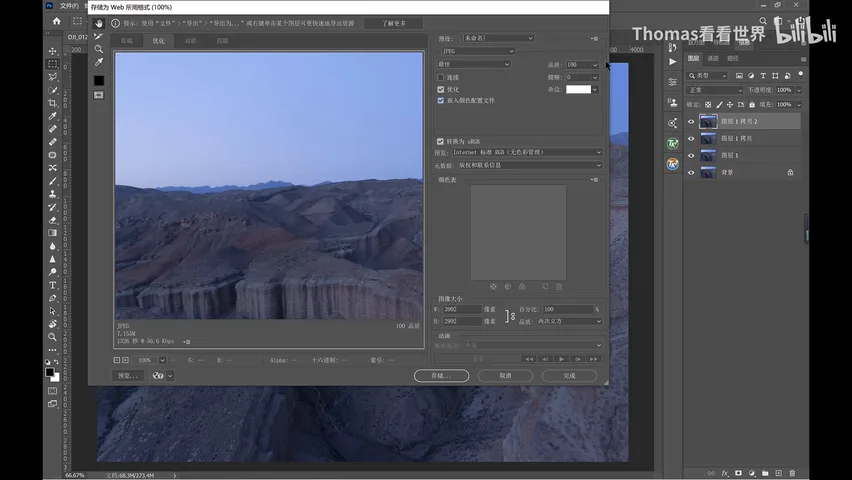Open the orange TK panel icon
The width and height of the screenshot is (852, 480).
[673, 164]
